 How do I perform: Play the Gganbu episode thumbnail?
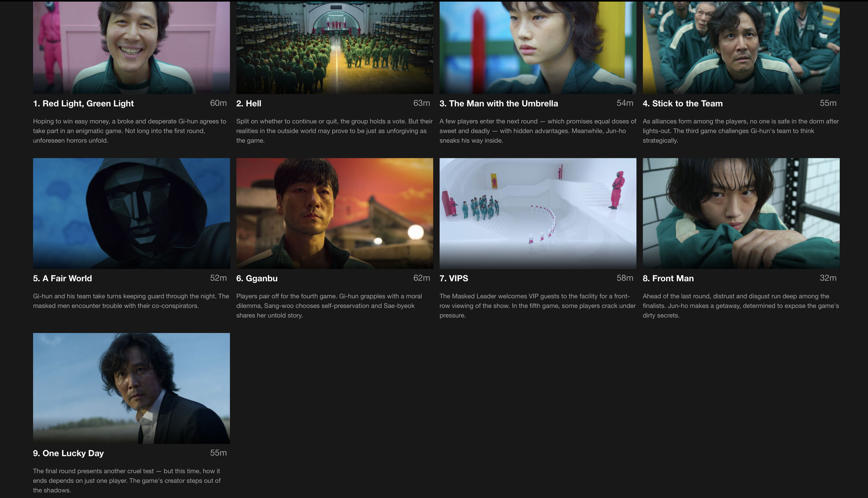click(x=335, y=213)
